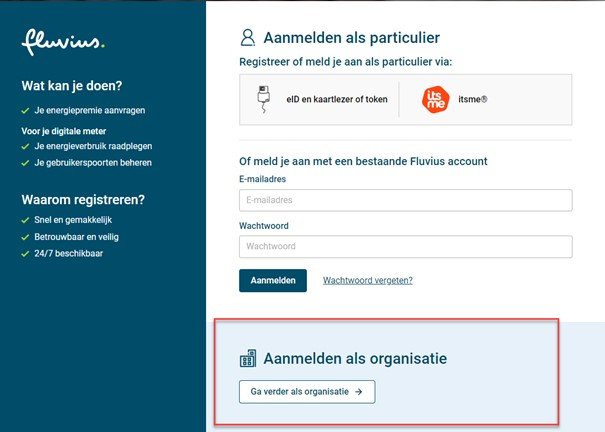Click the itsme orange logo icon

(x=437, y=99)
